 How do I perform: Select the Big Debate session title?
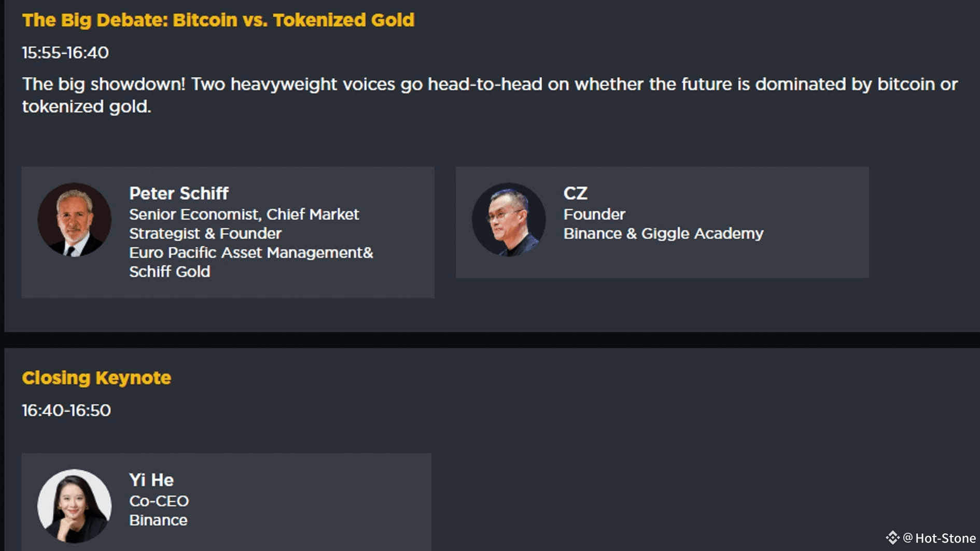tap(218, 20)
